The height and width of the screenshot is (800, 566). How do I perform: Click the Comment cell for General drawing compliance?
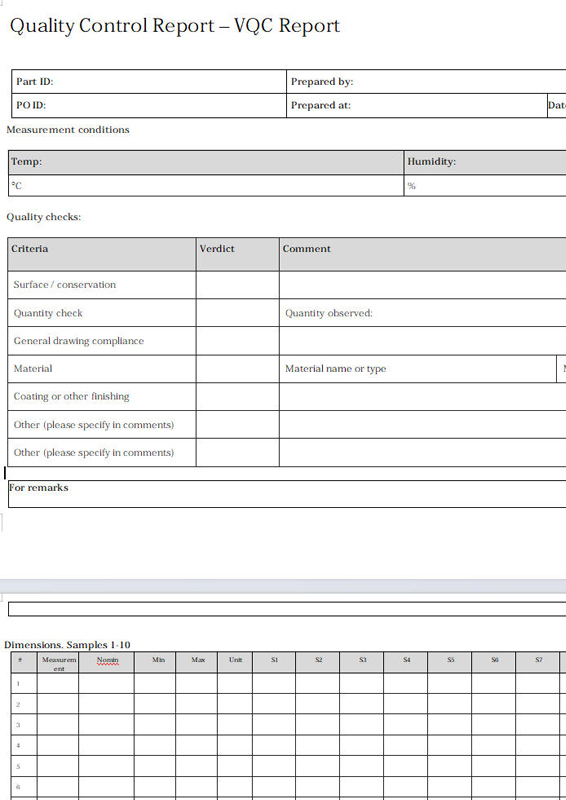423,341
